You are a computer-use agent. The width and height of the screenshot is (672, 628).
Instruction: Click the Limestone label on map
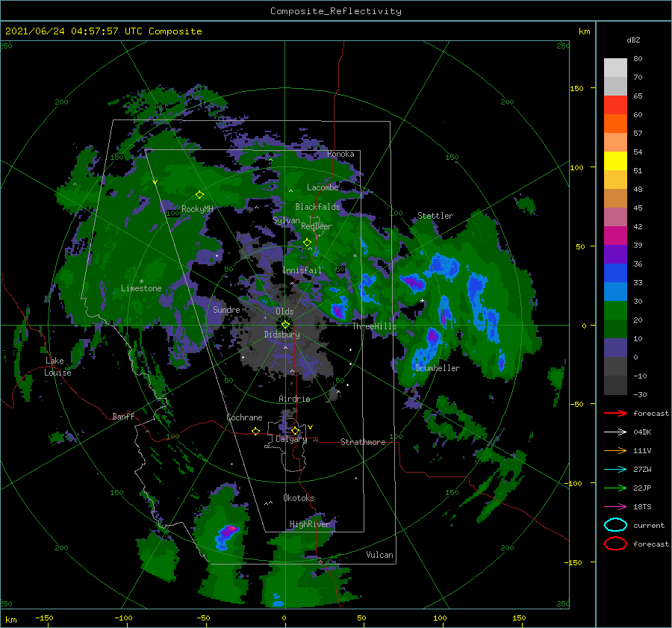[x=141, y=288]
